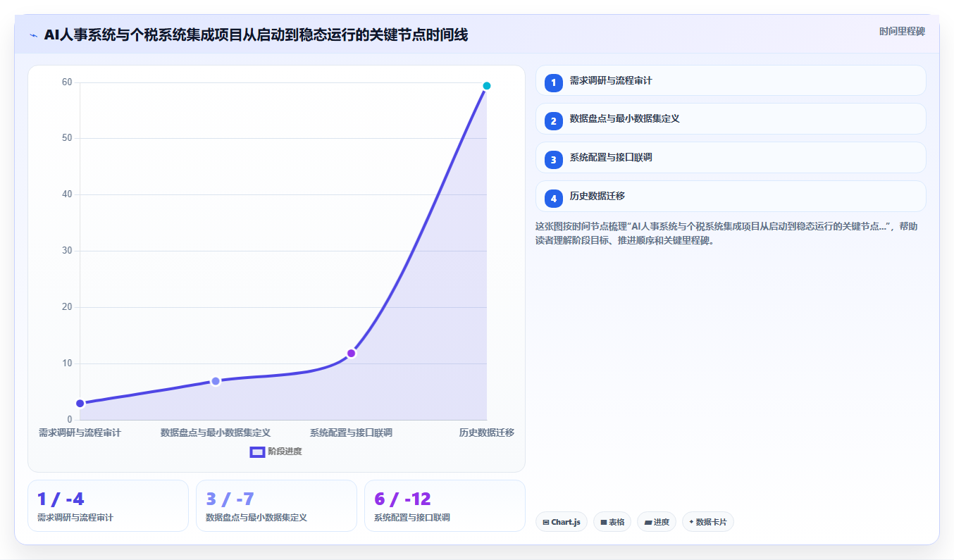
Task: Click the y-axis value 50
Action: (67, 138)
